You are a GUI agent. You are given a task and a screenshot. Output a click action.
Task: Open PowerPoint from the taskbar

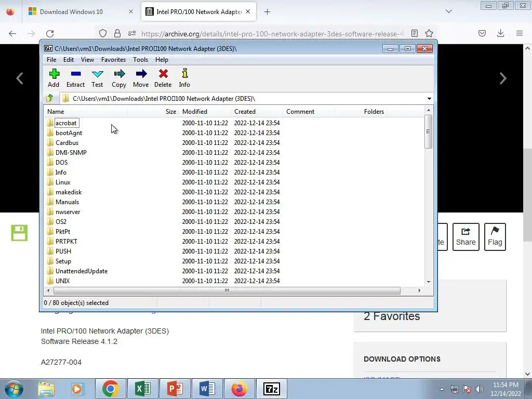175,389
